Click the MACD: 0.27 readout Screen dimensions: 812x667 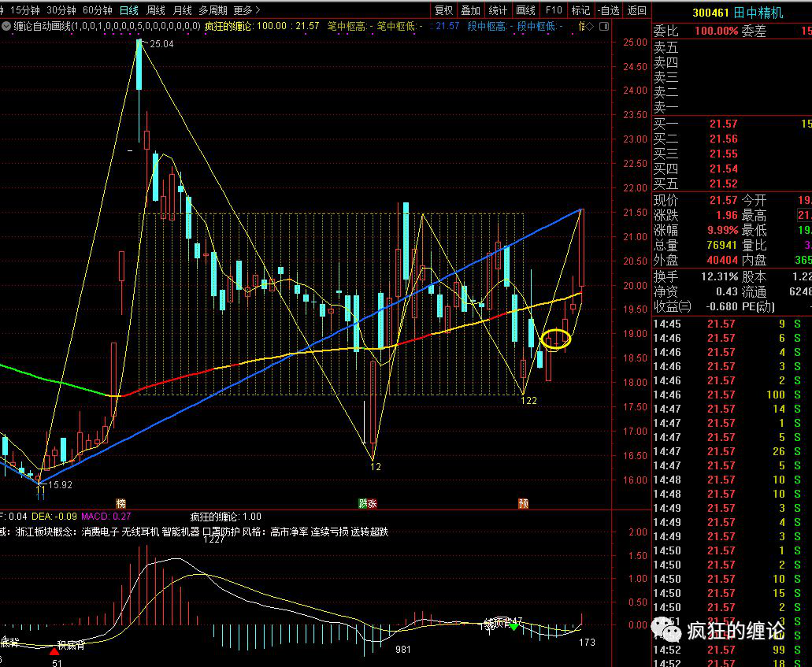pyautogui.click(x=106, y=517)
